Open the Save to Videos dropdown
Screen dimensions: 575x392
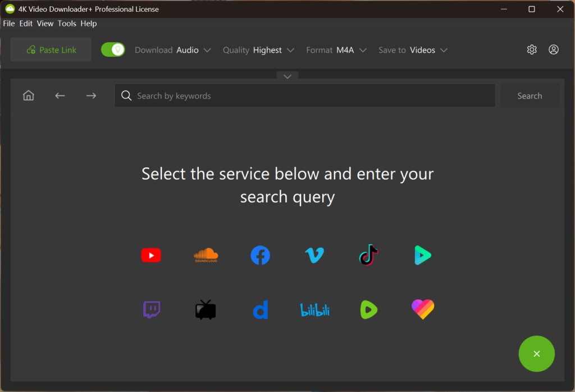coord(413,50)
